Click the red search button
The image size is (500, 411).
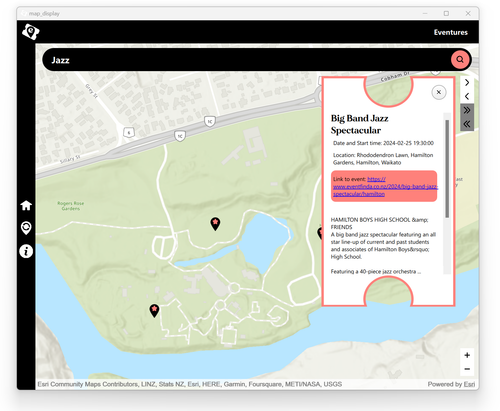[x=460, y=60]
